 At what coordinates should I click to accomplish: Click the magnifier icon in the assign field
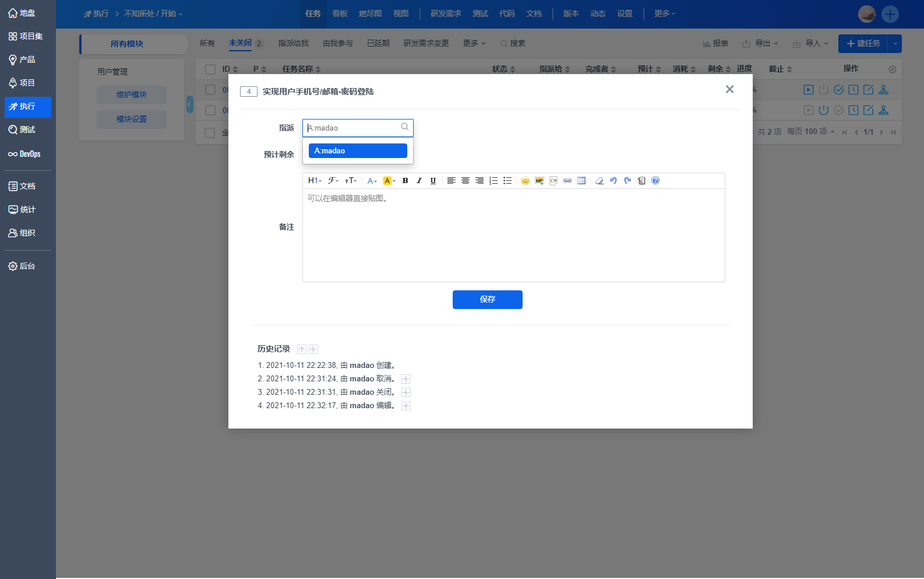(405, 127)
